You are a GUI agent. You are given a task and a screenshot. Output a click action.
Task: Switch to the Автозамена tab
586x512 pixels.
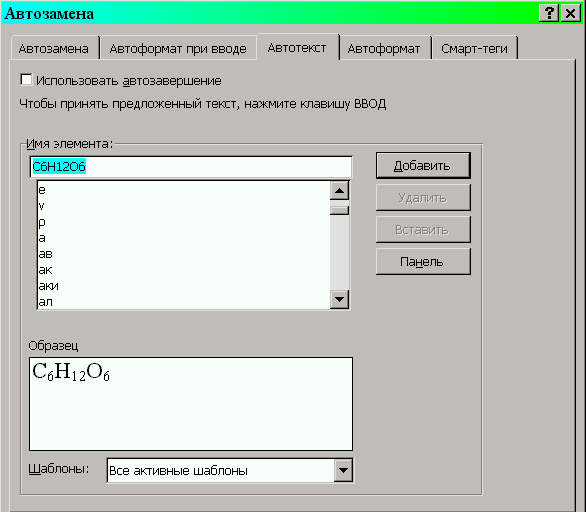coord(53,48)
